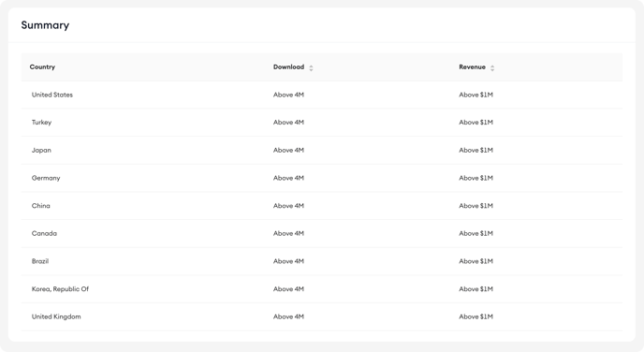The height and width of the screenshot is (352, 644).
Task: Select the Japan country cell
Action: (x=41, y=151)
